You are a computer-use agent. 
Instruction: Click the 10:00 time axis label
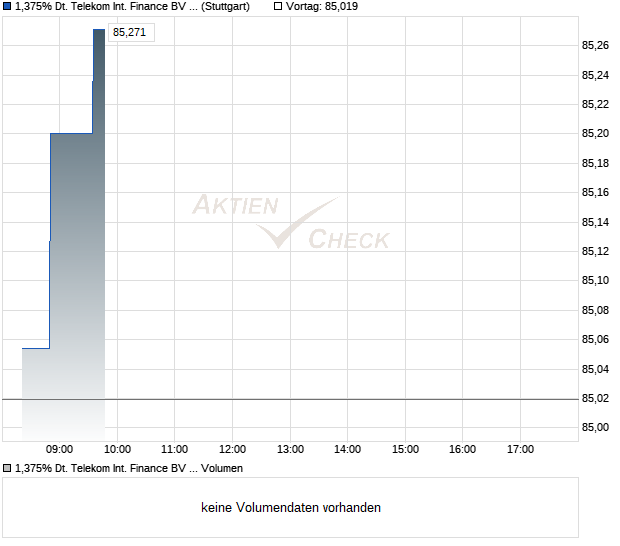click(x=117, y=450)
